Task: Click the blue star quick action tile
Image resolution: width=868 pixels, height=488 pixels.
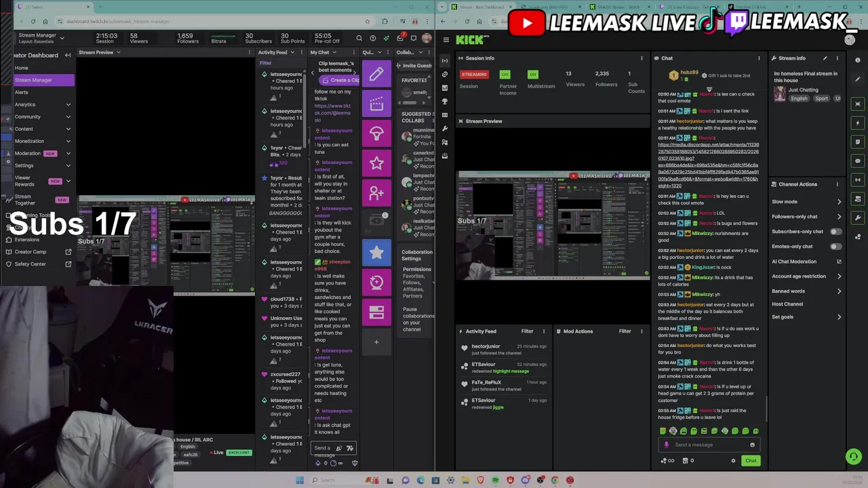Action: tap(376, 253)
